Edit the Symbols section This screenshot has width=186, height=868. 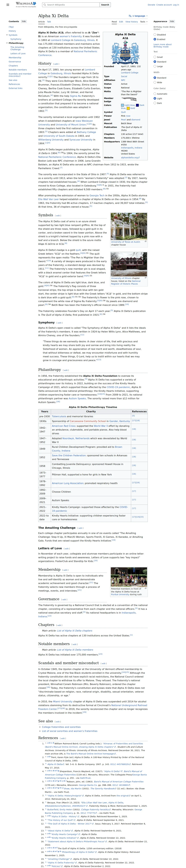[58, 216]
